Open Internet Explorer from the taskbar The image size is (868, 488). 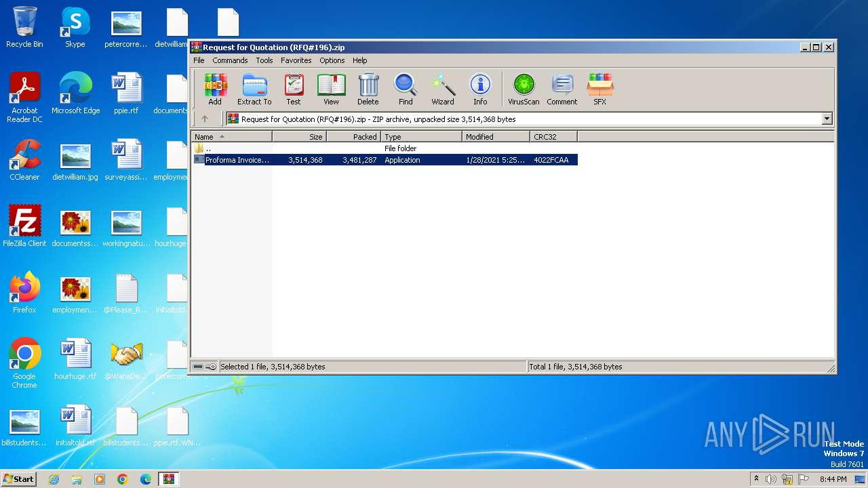pos(54,479)
